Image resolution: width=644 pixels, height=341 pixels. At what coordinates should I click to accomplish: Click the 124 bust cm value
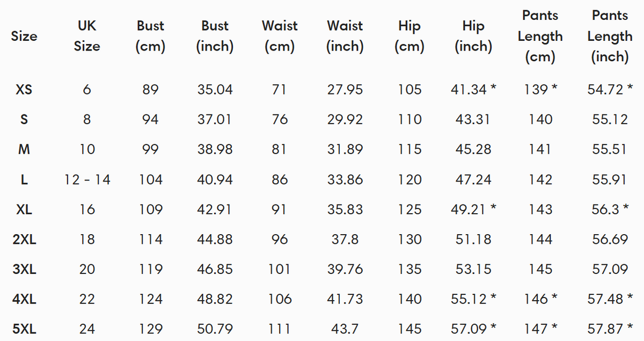150,299
